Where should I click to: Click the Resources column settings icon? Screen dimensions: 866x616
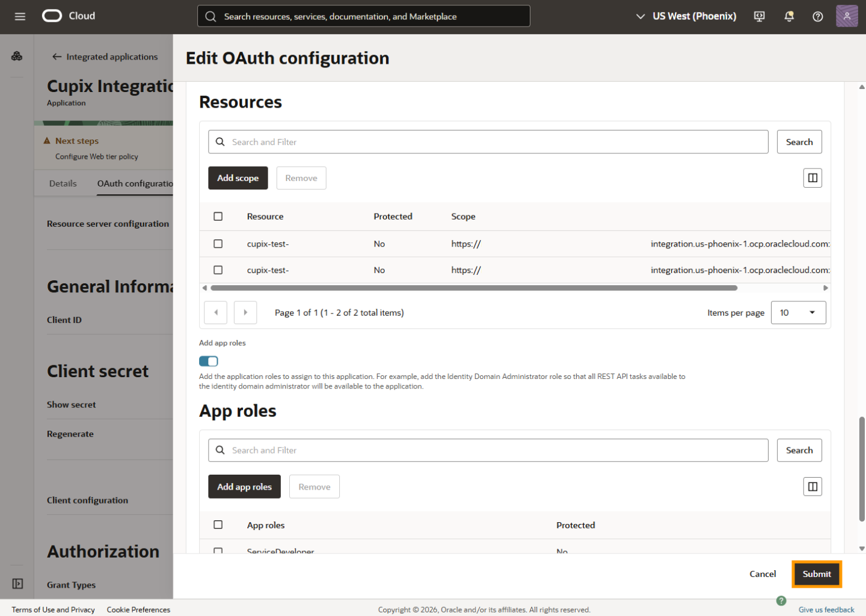812,178
